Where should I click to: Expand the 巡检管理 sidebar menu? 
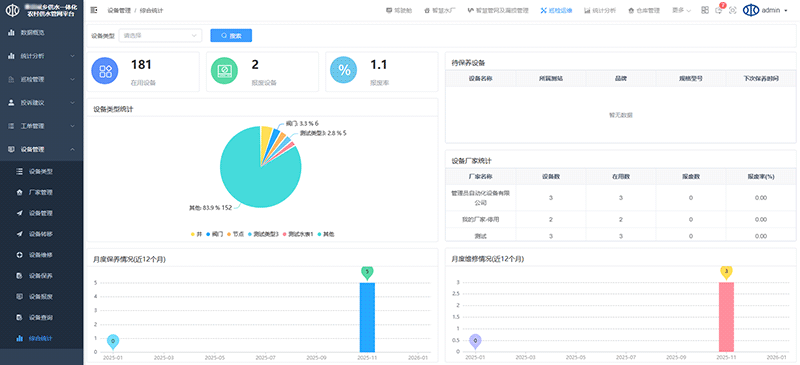click(x=41, y=79)
